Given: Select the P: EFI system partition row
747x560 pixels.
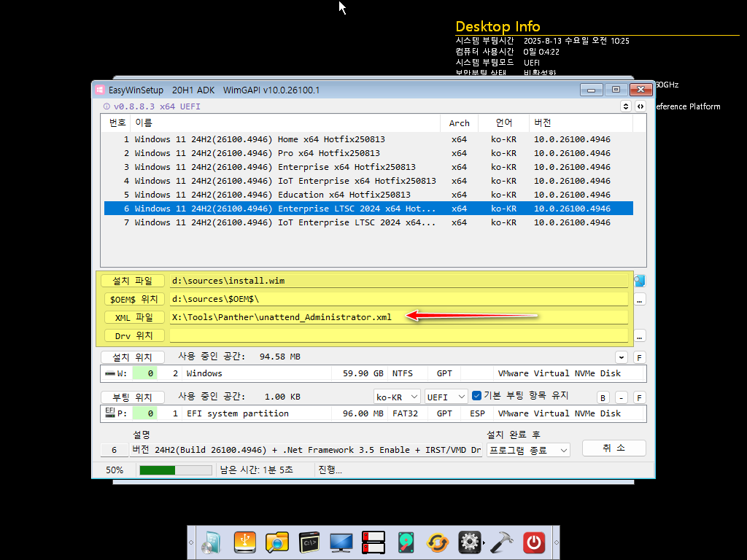Looking at the screenshot, I should click(373, 413).
